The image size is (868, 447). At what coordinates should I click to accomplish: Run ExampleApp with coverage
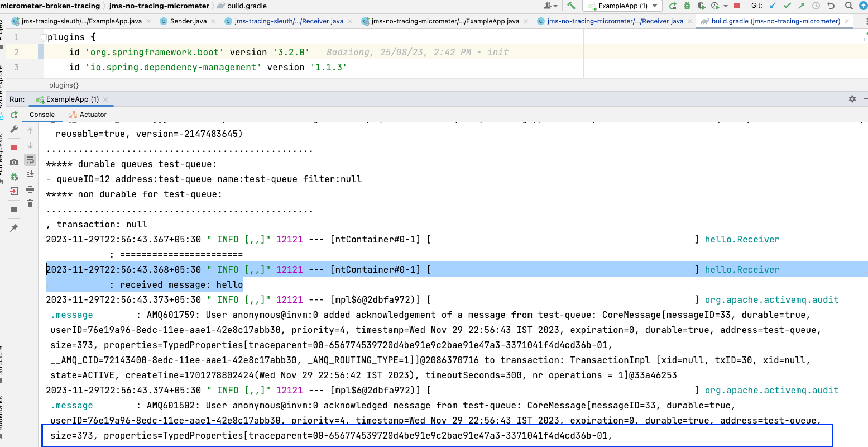click(701, 6)
